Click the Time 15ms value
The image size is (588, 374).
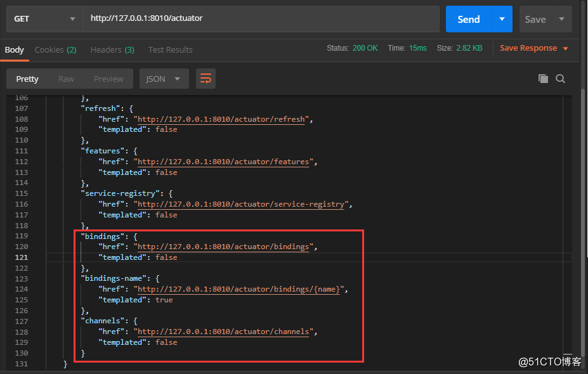[418, 48]
